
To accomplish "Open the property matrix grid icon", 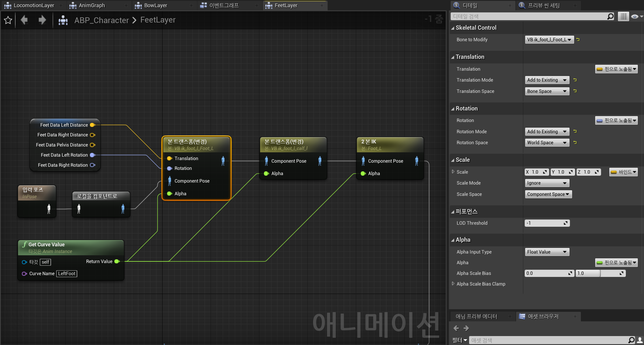I will (x=623, y=16).
